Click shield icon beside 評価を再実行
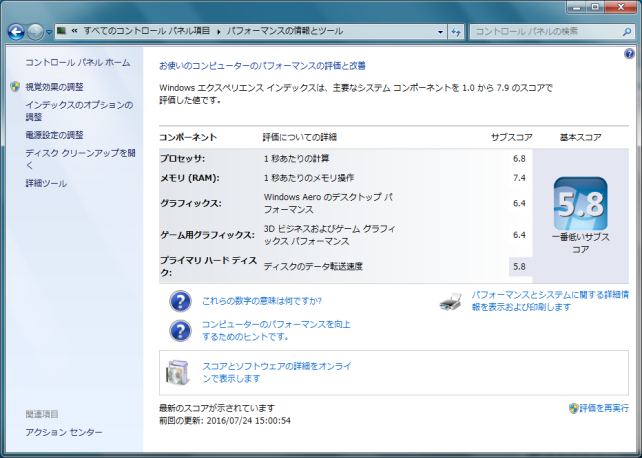The height and width of the screenshot is (458, 642). (x=574, y=408)
